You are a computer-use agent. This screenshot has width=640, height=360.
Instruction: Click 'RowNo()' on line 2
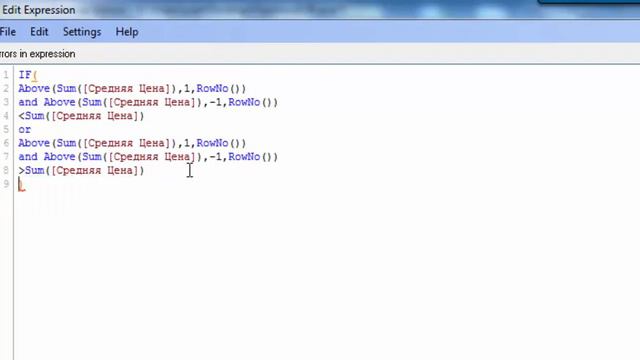click(221, 89)
